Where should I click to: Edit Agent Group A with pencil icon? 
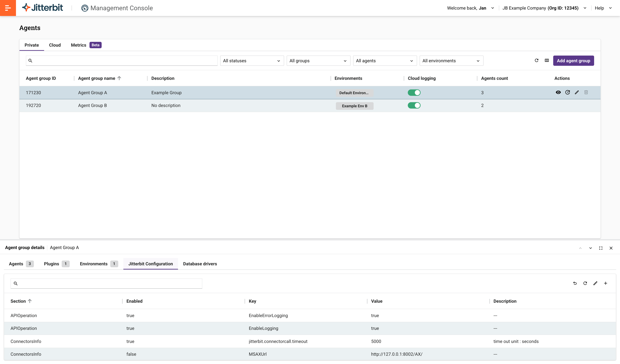pos(577,92)
